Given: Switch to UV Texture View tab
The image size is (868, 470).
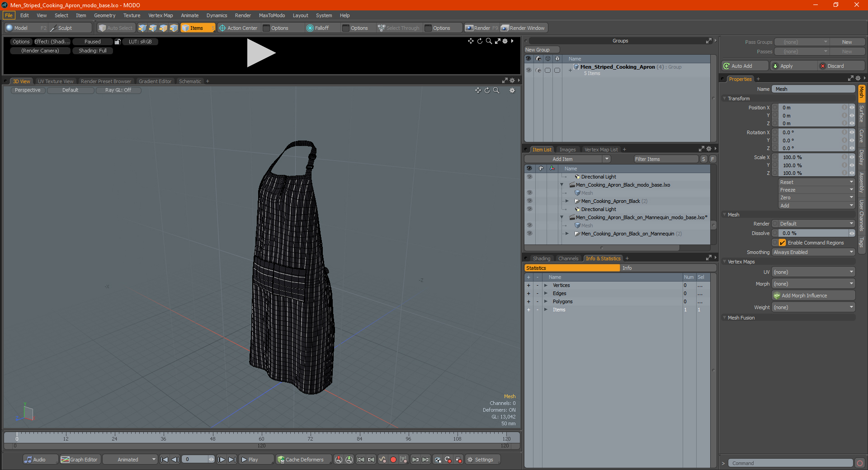Looking at the screenshot, I should 56,81.
